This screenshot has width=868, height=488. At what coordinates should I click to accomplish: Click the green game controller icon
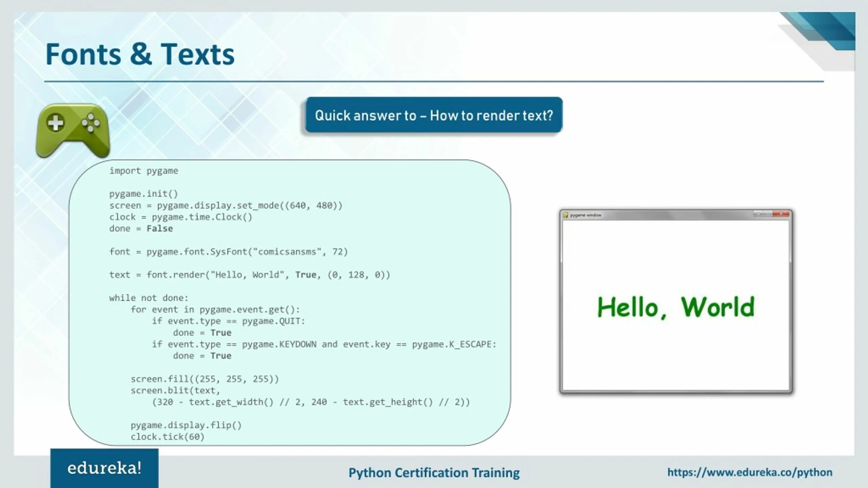pos(73,130)
